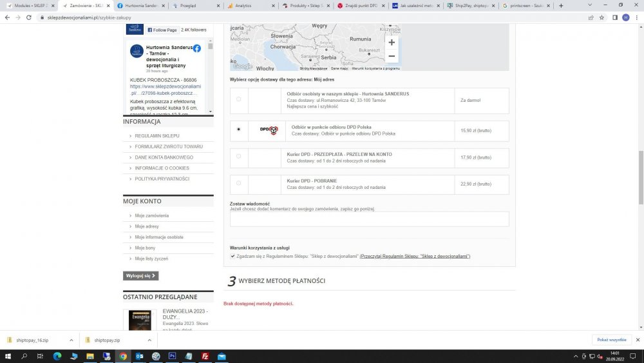Bookmark this page with the star icon

point(601,17)
